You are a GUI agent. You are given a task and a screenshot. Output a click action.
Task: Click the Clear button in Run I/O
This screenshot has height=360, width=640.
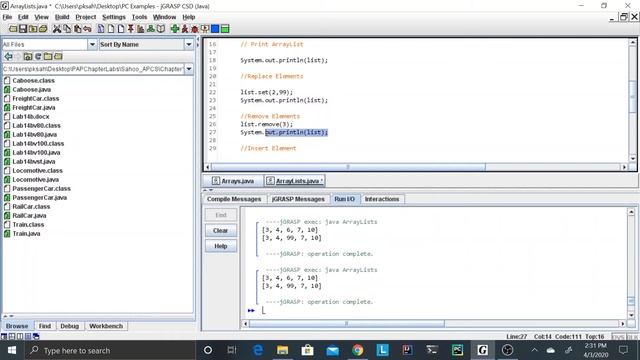[220, 231]
